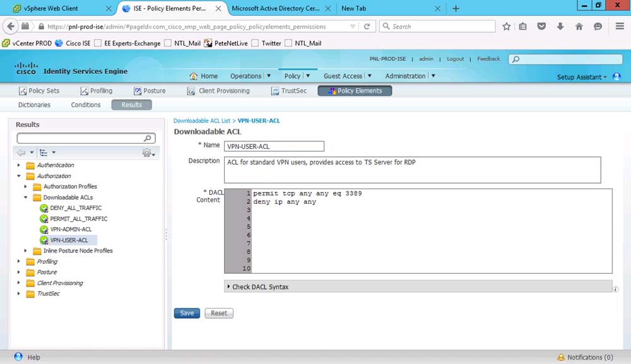631x364 pixels.
Task: Go to the browser home icon
Action: pos(579,26)
